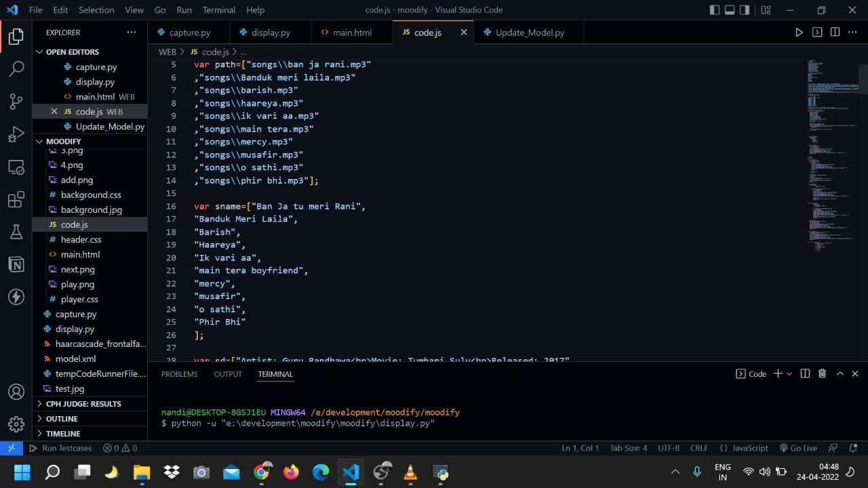
Task: Open the Run and Debug view
Action: 16,134
